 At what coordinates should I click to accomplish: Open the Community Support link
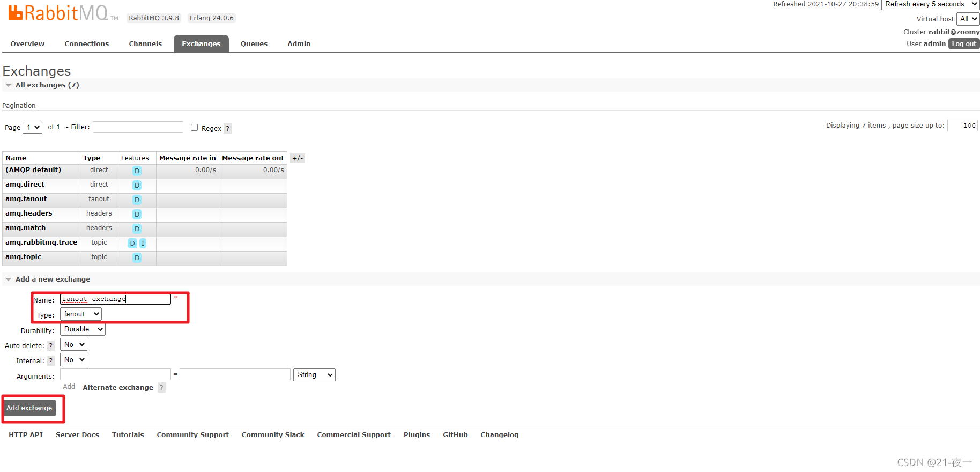(x=193, y=435)
